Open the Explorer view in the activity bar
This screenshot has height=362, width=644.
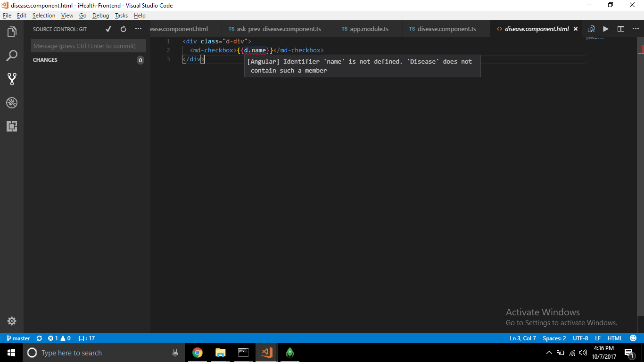(12, 32)
